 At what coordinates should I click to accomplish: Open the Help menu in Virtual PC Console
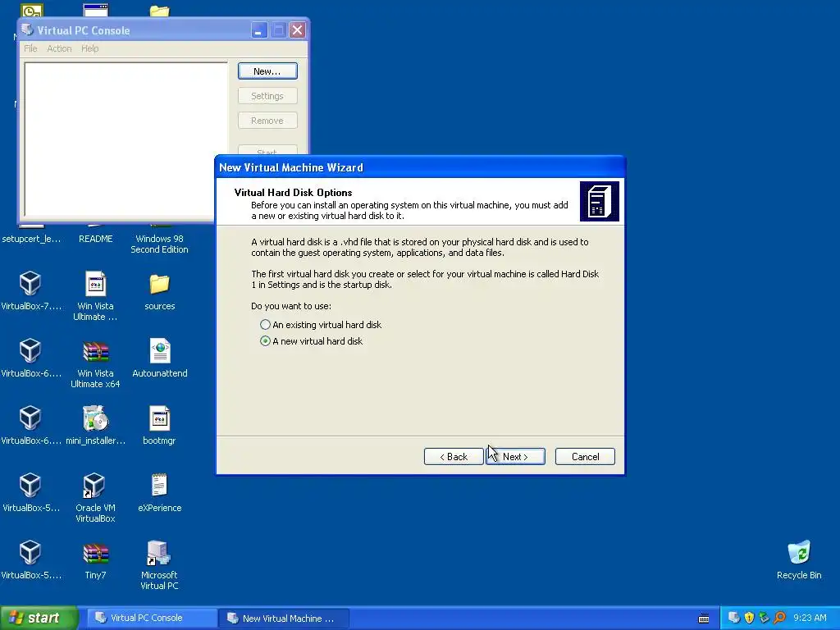[x=90, y=48]
